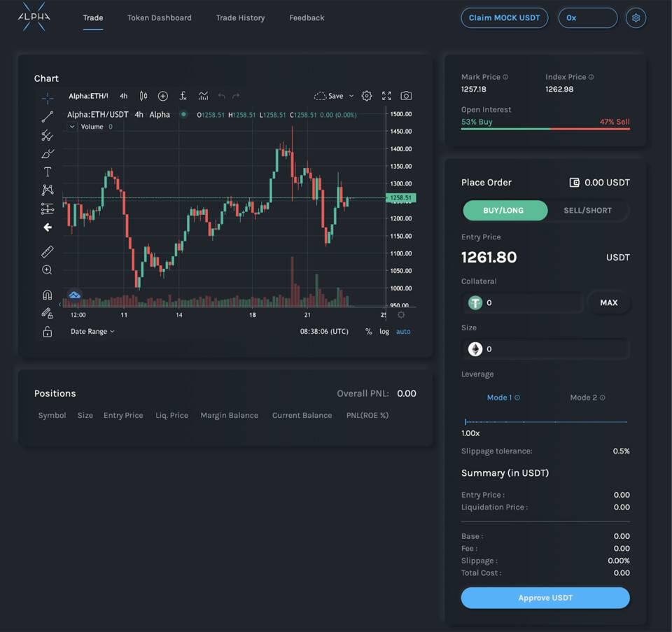Image resolution: width=672 pixels, height=632 pixels.
Task: Open the time axis settings gear
Action: click(401, 315)
